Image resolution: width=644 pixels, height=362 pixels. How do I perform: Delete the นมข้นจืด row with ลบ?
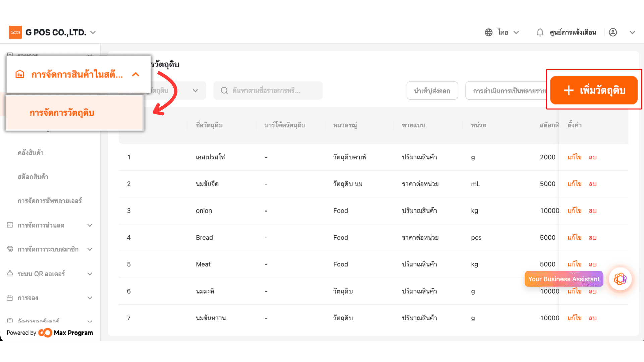coord(593,184)
